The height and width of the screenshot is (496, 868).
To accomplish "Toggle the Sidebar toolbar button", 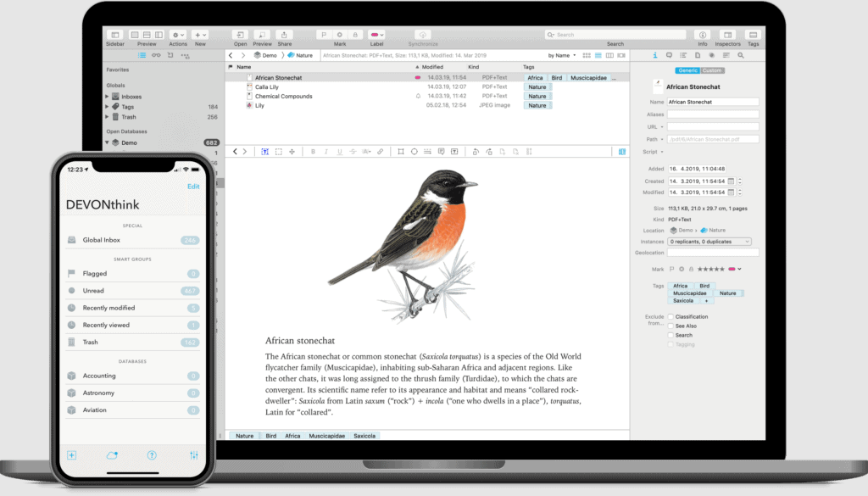I will point(115,35).
